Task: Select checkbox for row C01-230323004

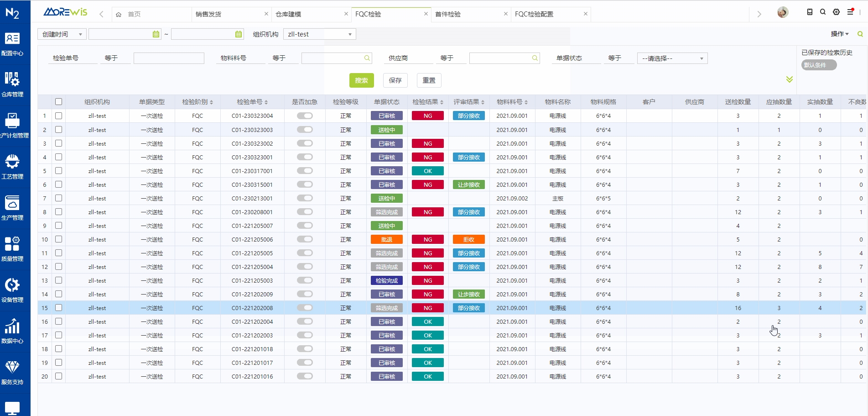Action: pyautogui.click(x=58, y=116)
